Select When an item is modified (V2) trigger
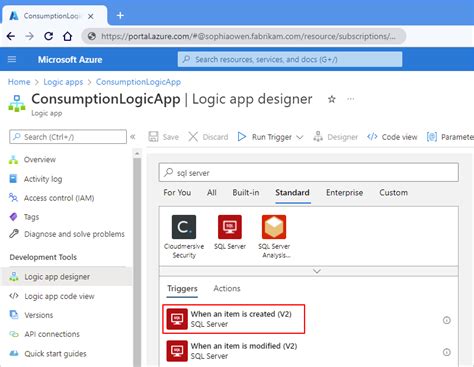Screen dimensions: 474x367 pyautogui.click(x=233, y=351)
